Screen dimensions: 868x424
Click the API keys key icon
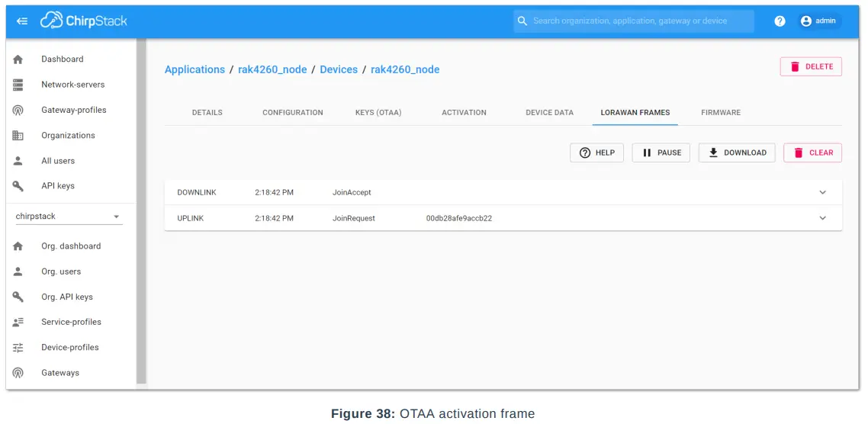click(x=18, y=186)
